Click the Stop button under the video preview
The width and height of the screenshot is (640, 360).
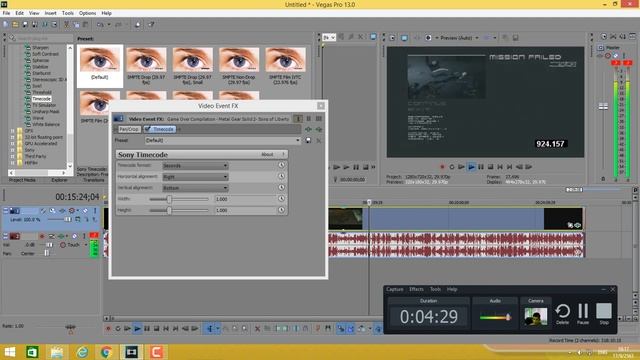(490, 167)
